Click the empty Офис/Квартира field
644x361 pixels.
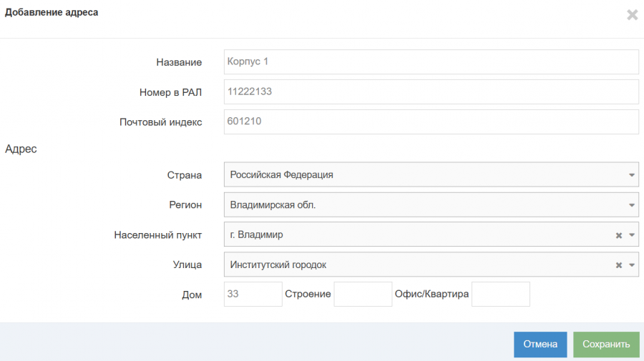coord(500,295)
